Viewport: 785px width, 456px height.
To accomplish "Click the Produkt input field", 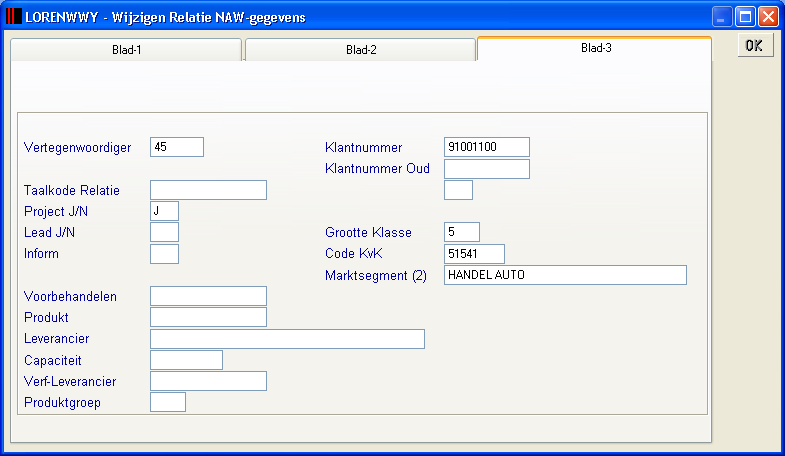I will [208, 317].
